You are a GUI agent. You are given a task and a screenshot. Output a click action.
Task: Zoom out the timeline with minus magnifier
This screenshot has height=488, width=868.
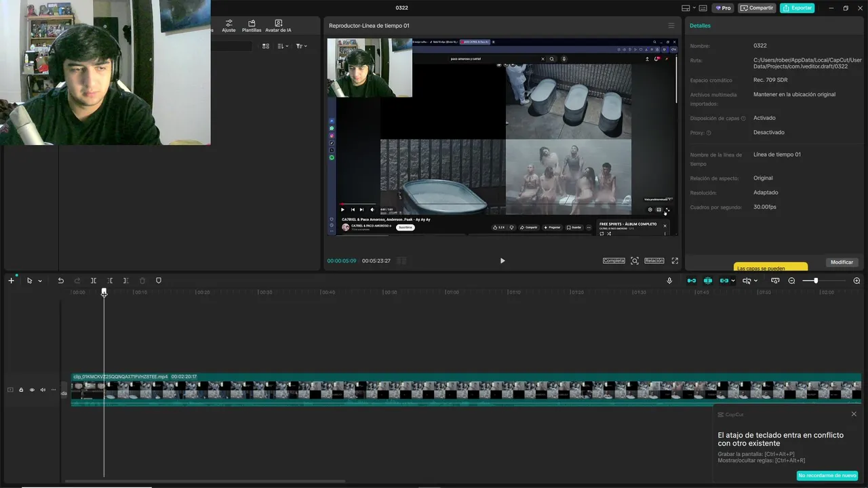pos(791,281)
